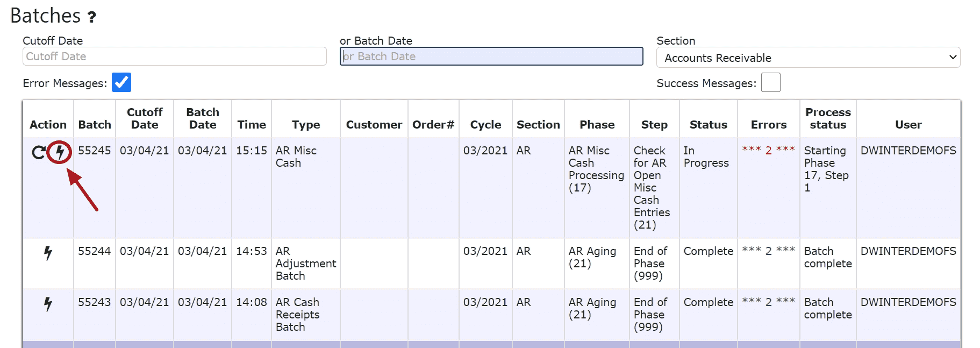Sort by Batch column header
This screenshot has height=348, width=980.
tap(95, 125)
